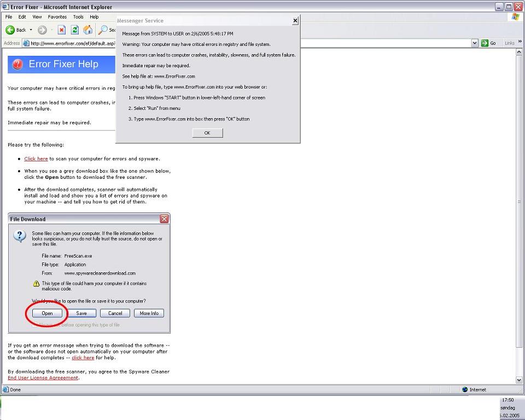Refresh the page with the green arrows icon

pyautogui.click(x=75, y=30)
